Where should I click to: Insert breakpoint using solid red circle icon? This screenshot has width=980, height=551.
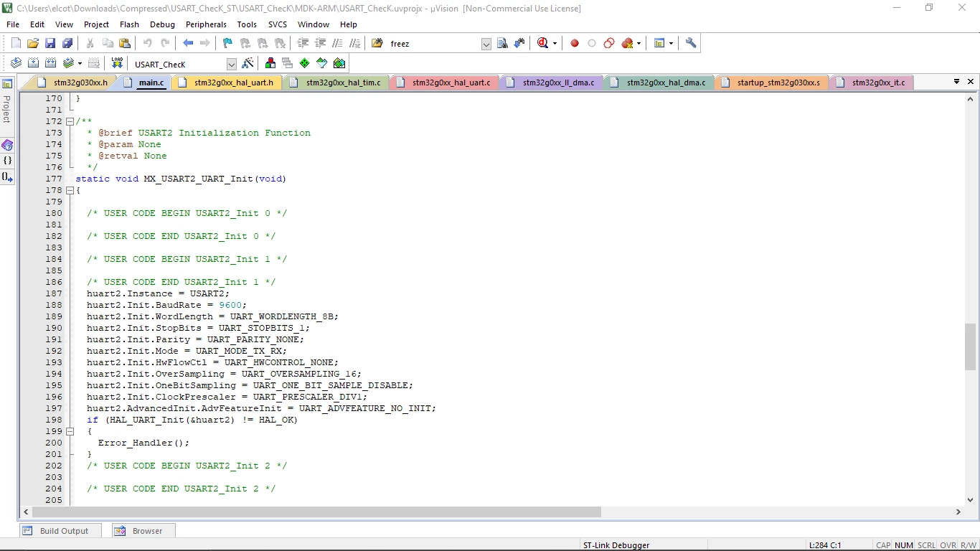575,43
